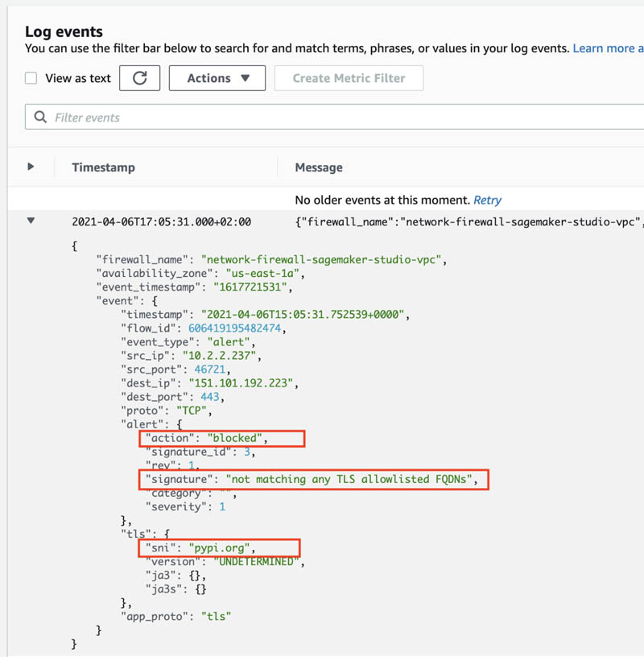Screen dimensions: 644x657
Task: Collapse the 2021-04-06 log event row
Action: click(31, 221)
